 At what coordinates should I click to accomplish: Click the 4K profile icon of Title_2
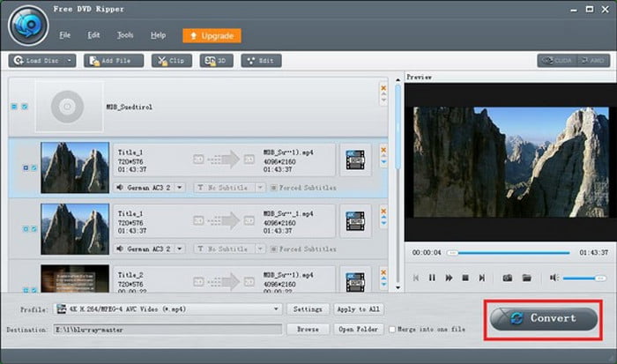[355, 282]
